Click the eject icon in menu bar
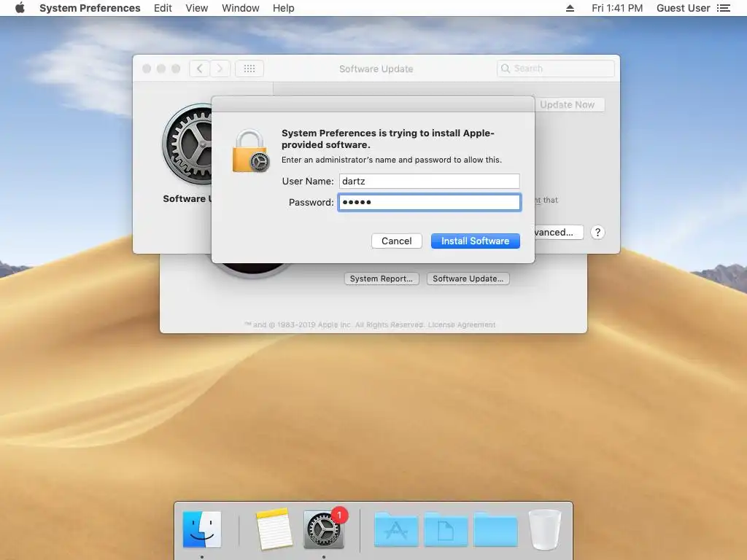The width and height of the screenshot is (747, 560). tap(570, 8)
